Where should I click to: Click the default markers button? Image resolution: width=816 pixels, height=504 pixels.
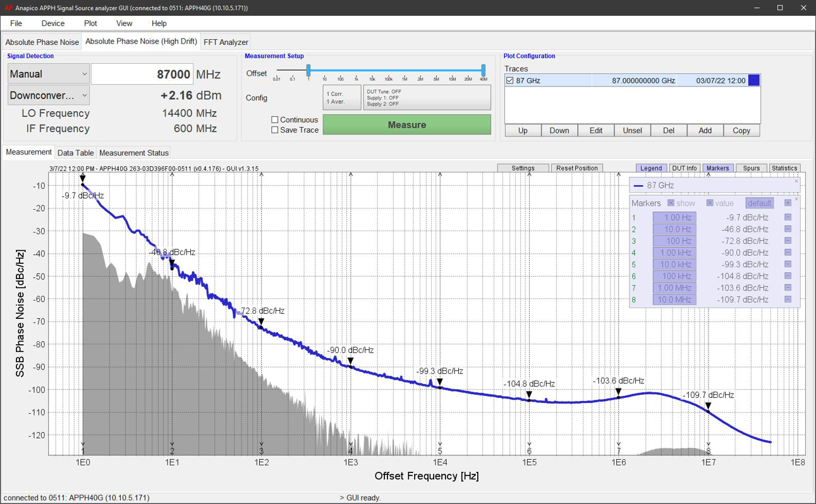[759, 203]
